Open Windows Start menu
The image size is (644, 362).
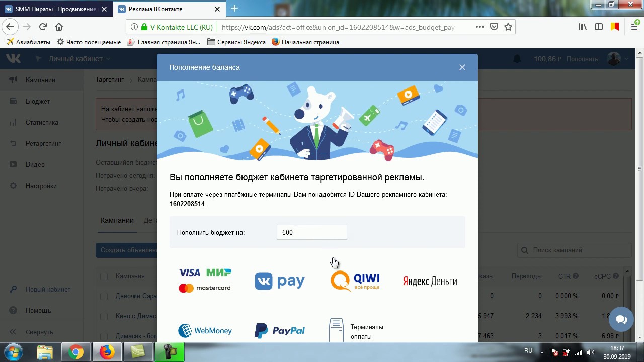[x=14, y=352]
